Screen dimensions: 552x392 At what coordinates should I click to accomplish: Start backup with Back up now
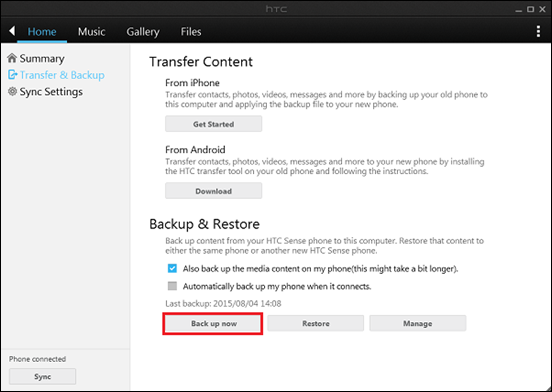(x=213, y=323)
